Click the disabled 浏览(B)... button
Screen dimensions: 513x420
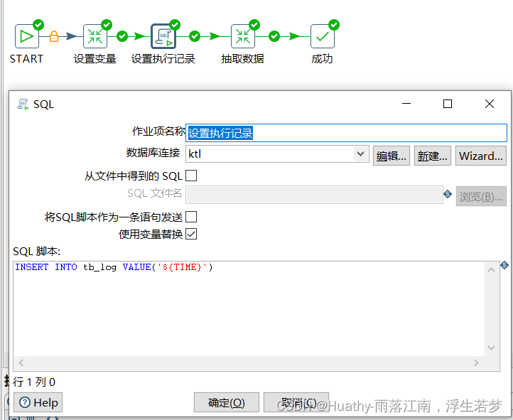coord(481,196)
